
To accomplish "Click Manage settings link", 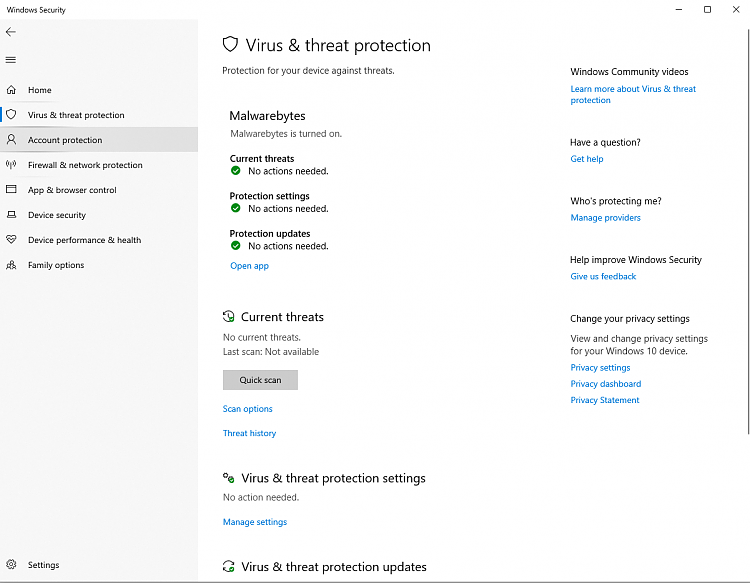I will [x=255, y=522].
